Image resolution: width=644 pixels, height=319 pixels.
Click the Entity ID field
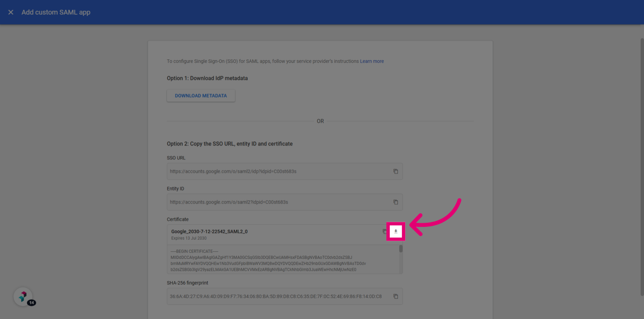point(285,202)
